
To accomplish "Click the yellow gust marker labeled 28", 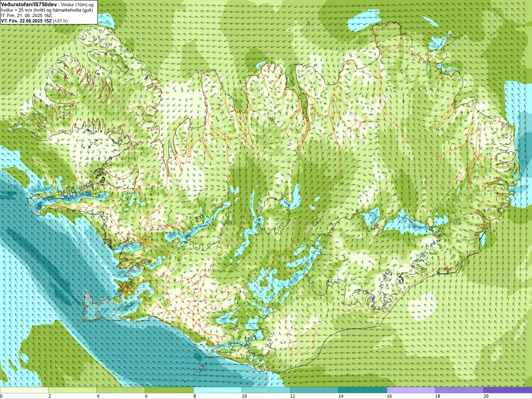I will (94, 194).
